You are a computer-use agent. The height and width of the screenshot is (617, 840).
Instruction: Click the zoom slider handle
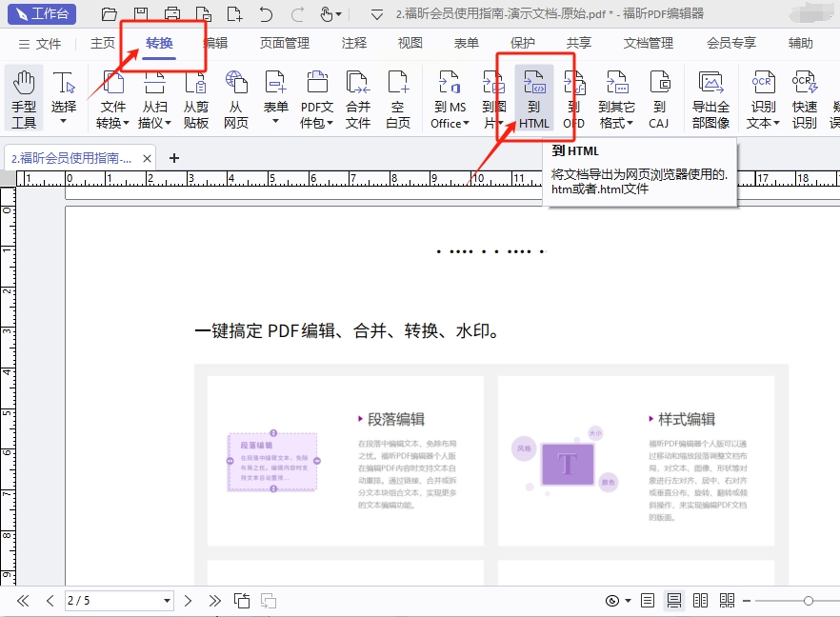[x=808, y=601]
